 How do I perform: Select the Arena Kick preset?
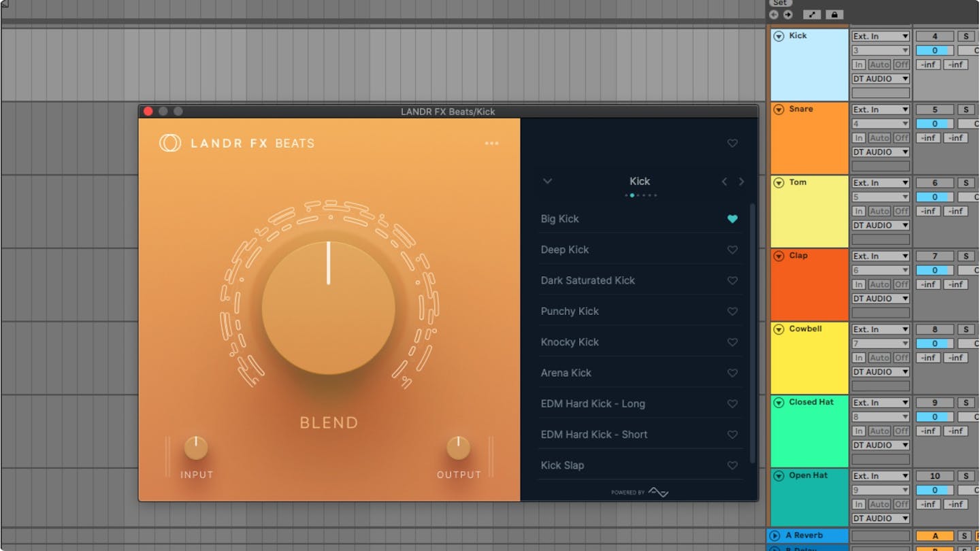566,373
